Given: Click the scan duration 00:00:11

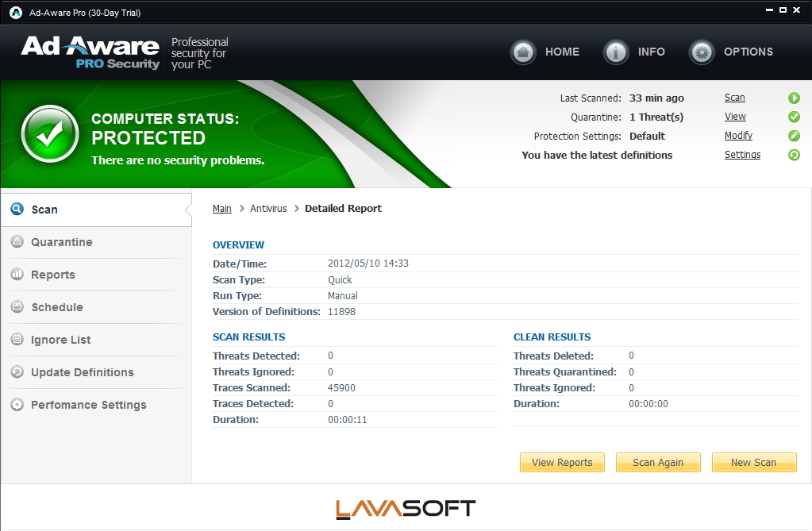Looking at the screenshot, I should coord(347,420).
